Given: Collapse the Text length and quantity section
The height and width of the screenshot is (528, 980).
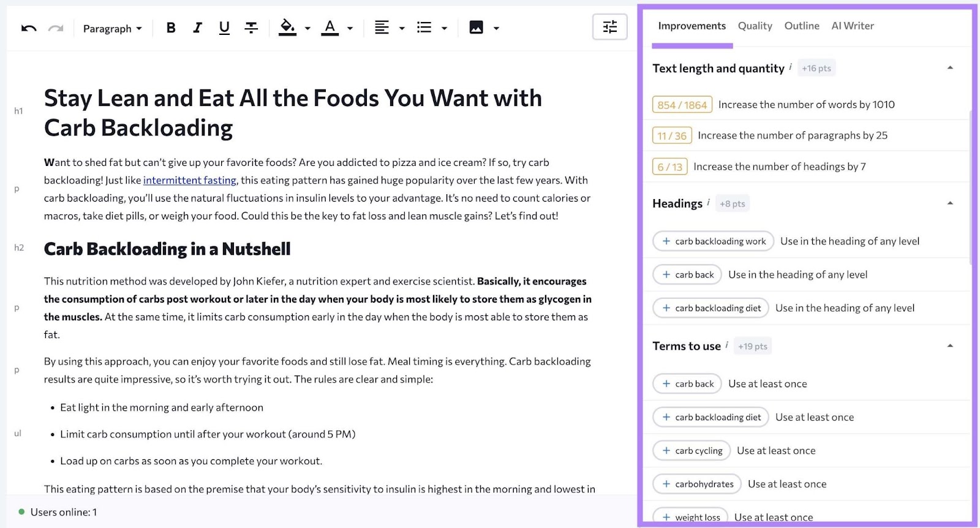Looking at the screenshot, I should click(950, 68).
